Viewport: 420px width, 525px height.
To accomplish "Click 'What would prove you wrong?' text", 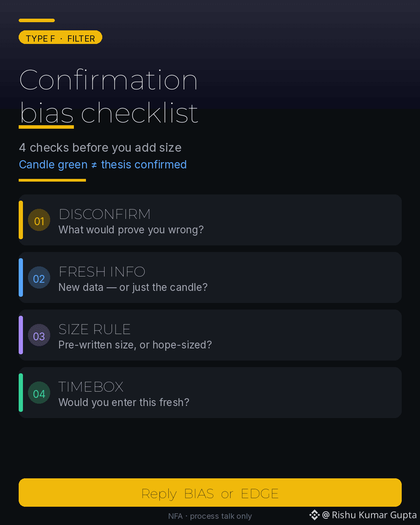I will point(131,230).
